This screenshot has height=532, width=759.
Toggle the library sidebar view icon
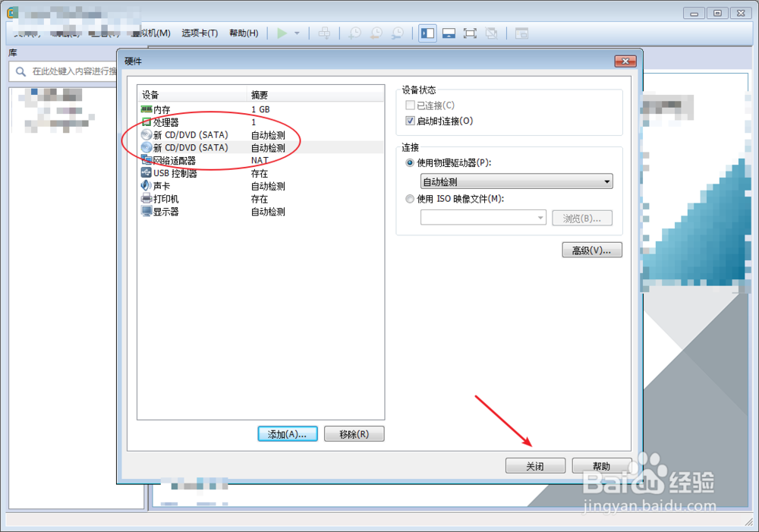(x=427, y=33)
